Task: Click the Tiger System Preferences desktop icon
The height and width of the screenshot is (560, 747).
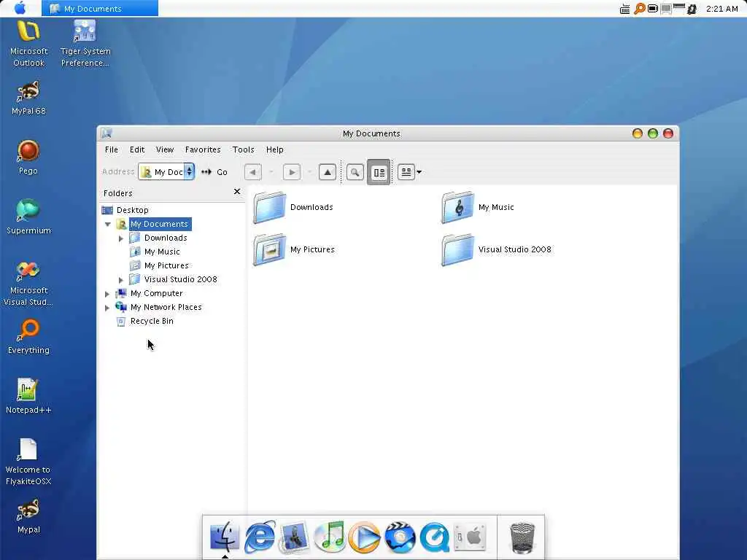Action: 85,32
